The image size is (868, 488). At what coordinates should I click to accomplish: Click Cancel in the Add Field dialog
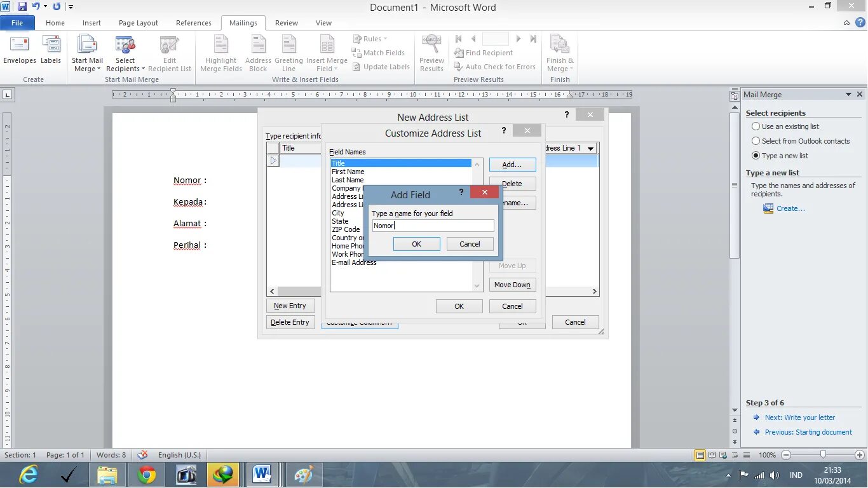(x=470, y=244)
